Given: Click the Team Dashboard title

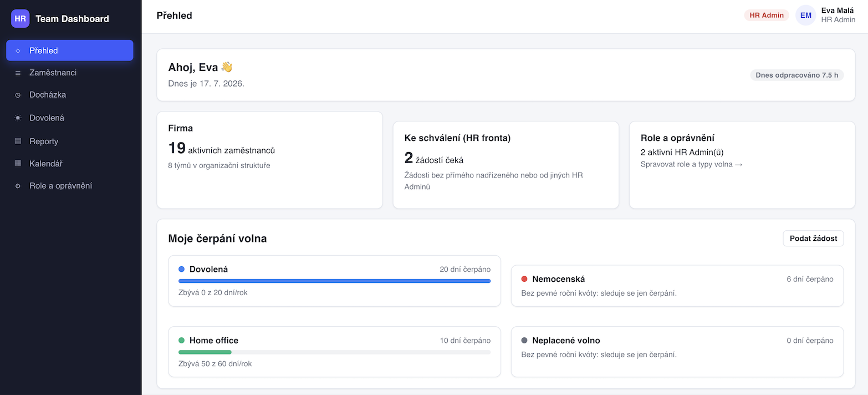Looking at the screenshot, I should (72, 18).
